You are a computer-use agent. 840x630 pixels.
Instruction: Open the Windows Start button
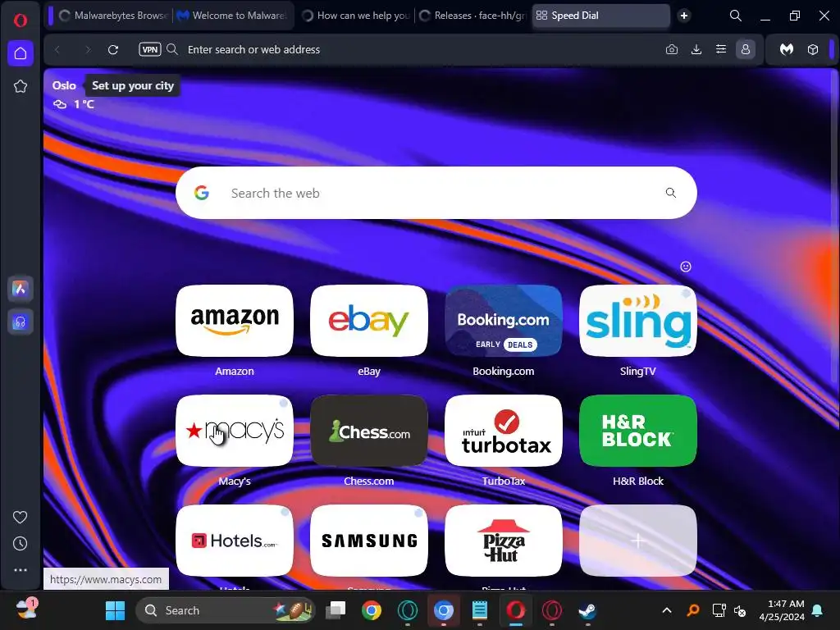coord(115,610)
